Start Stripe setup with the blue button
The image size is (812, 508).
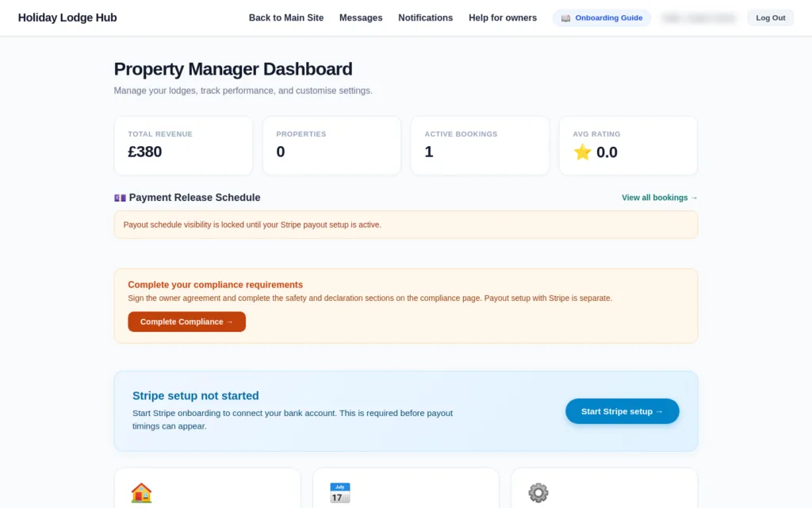tap(622, 411)
